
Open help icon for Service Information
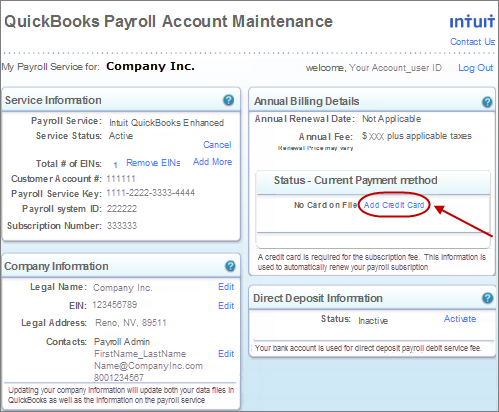228,100
